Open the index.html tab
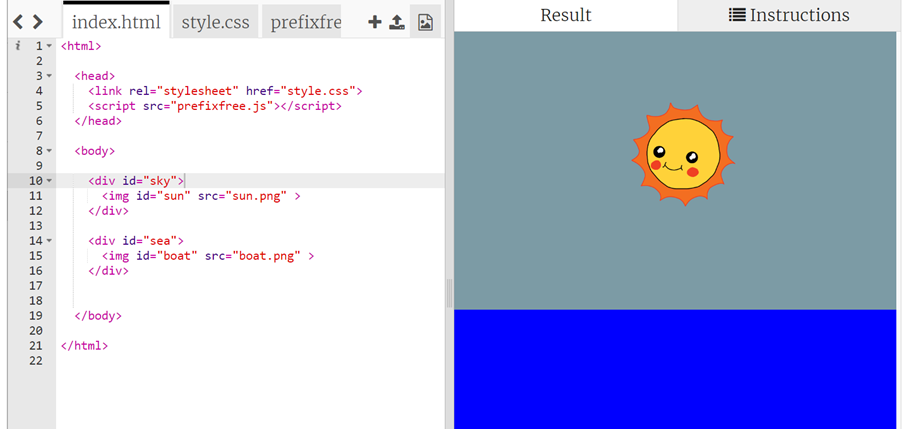 (116, 21)
